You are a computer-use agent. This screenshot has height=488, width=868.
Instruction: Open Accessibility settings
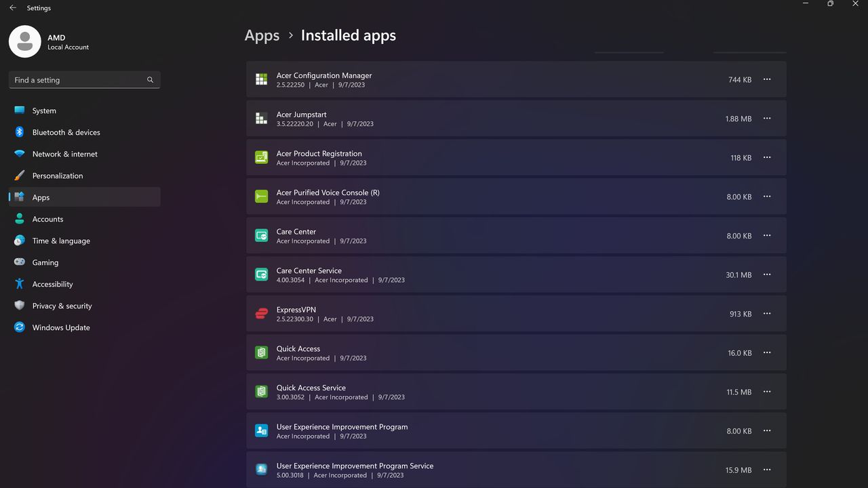click(85, 284)
